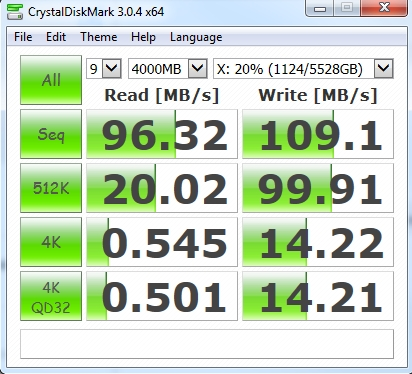The width and height of the screenshot is (412, 374).
Task: Open the Language menu
Action: tap(196, 37)
